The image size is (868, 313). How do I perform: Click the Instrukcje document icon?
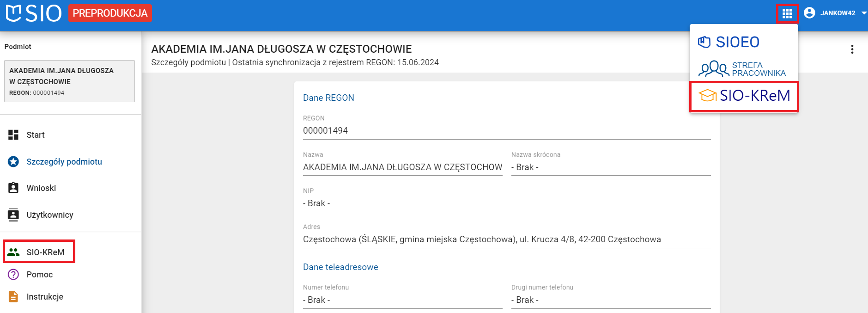[x=13, y=297]
